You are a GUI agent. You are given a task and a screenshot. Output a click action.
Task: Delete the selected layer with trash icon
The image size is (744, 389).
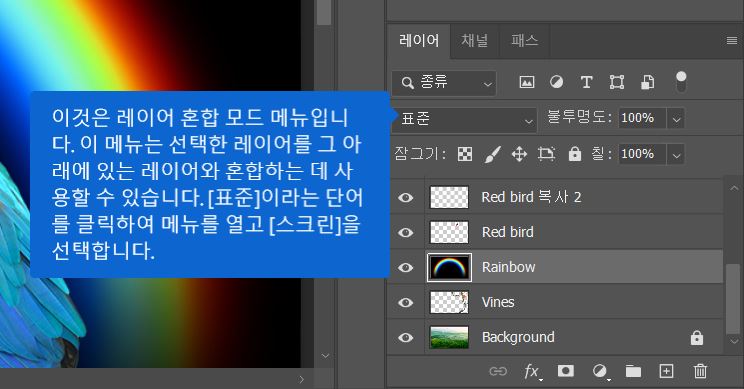700,371
